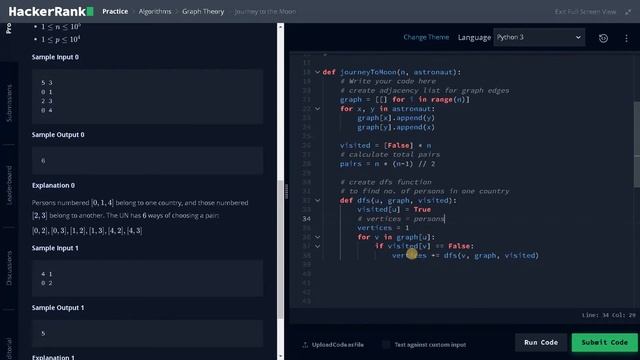Click the 'visited = [False] * n' code line
640x360 pixels.
coord(385,145)
